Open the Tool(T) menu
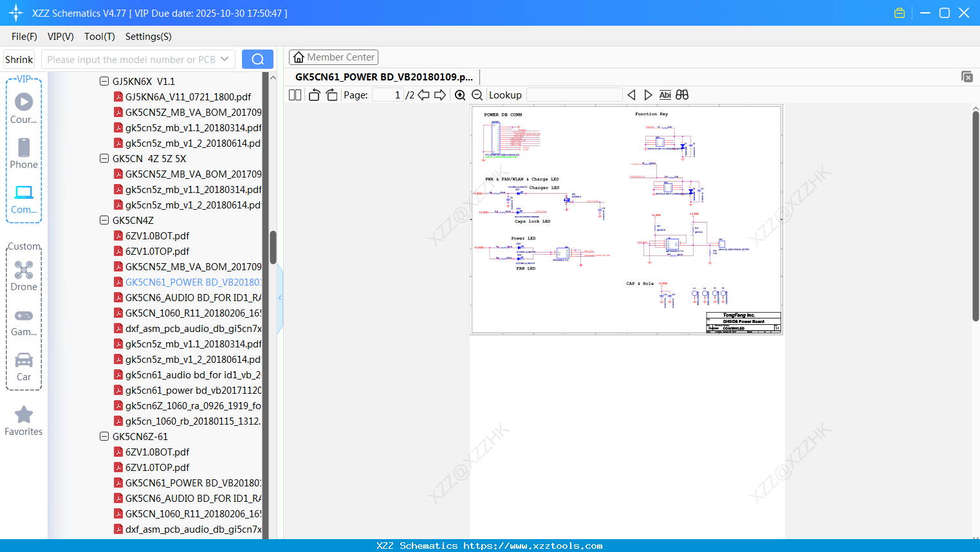 (x=100, y=37)
